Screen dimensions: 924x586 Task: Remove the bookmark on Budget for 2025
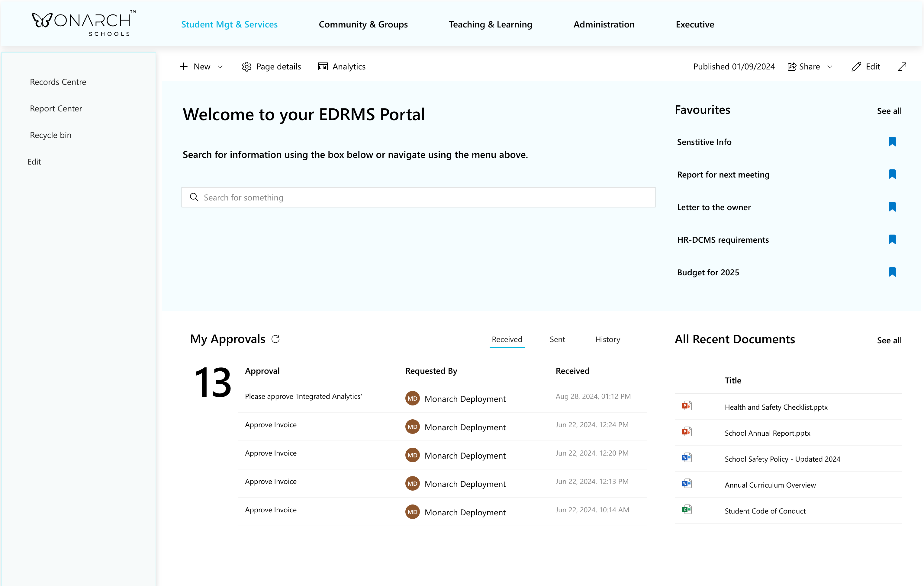point(892,272)
